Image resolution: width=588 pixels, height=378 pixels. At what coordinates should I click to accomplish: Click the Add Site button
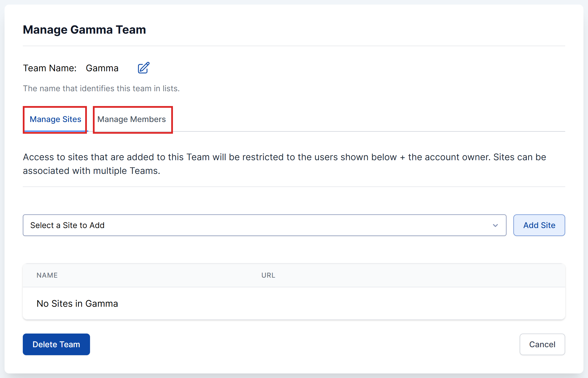click(x=539, y=225)
